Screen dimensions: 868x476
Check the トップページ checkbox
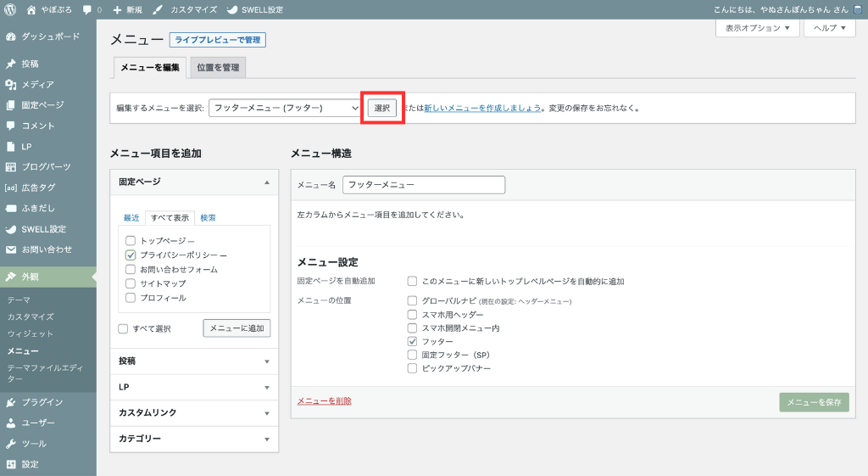pos(131,240)
